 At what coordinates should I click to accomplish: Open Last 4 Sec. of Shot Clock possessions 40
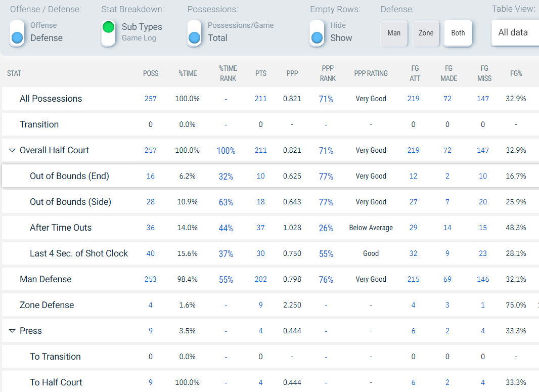pyautogui.click(x=151, y=253)
